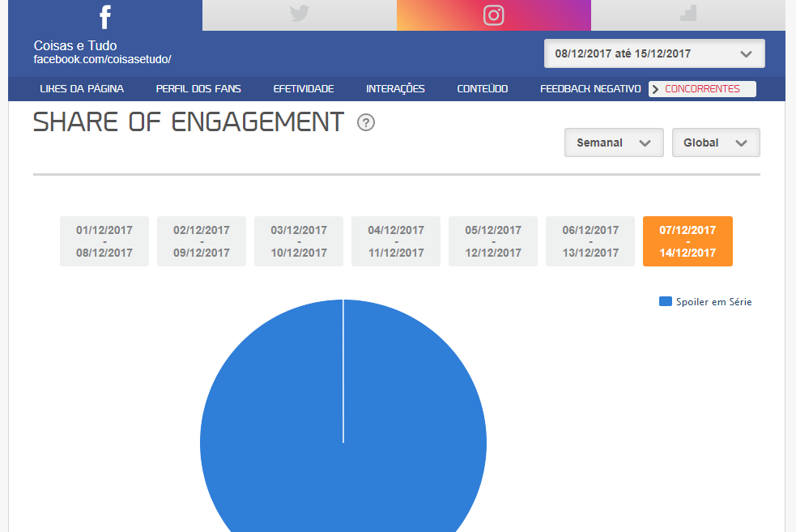Screen dimensions: 796x532
Task: Select the Concorrentes menu item
Action: pos(702,89)
